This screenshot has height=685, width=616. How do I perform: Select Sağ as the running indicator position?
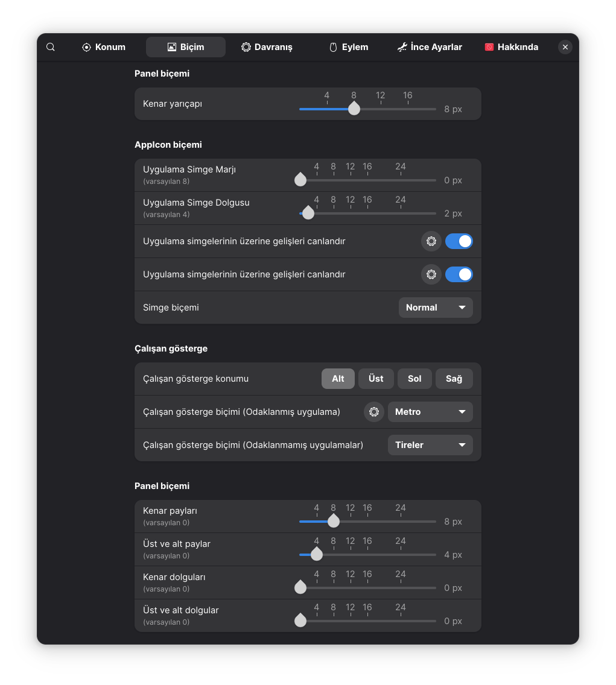[x=454, y=379]
